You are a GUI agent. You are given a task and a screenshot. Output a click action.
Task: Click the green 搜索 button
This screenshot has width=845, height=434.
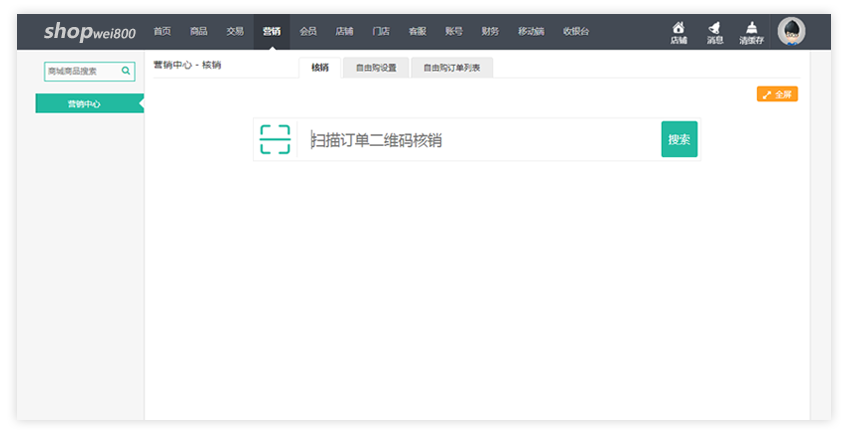(x=679, y=140)
